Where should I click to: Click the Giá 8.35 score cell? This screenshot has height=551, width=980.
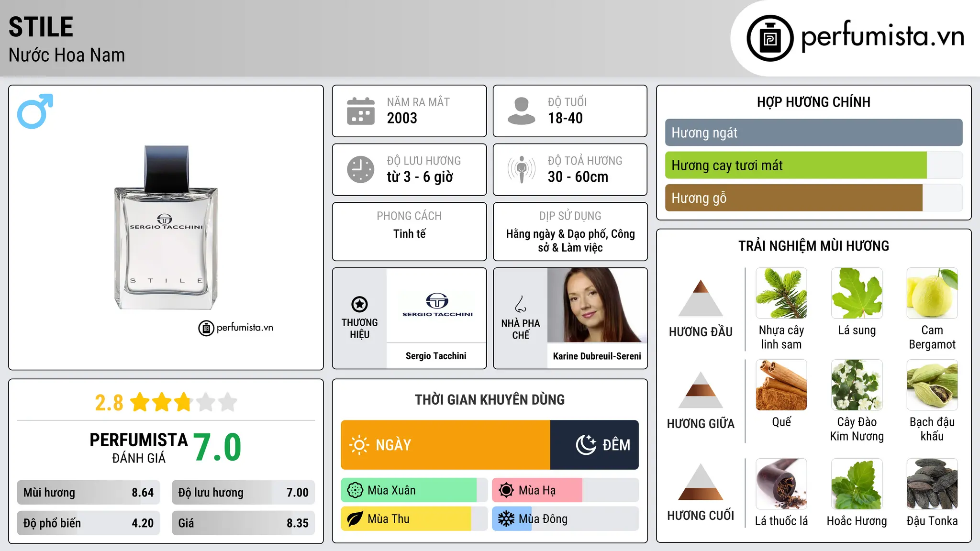[x=244, y=523]
